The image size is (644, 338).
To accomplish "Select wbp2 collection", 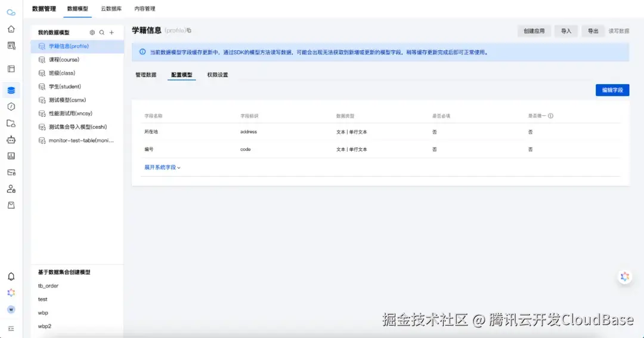I will pyautogui.click(x=45, y=327).
